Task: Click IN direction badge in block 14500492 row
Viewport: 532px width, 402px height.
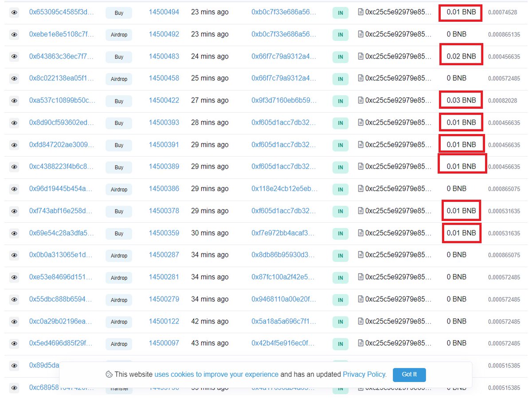Action: point(340,35)
